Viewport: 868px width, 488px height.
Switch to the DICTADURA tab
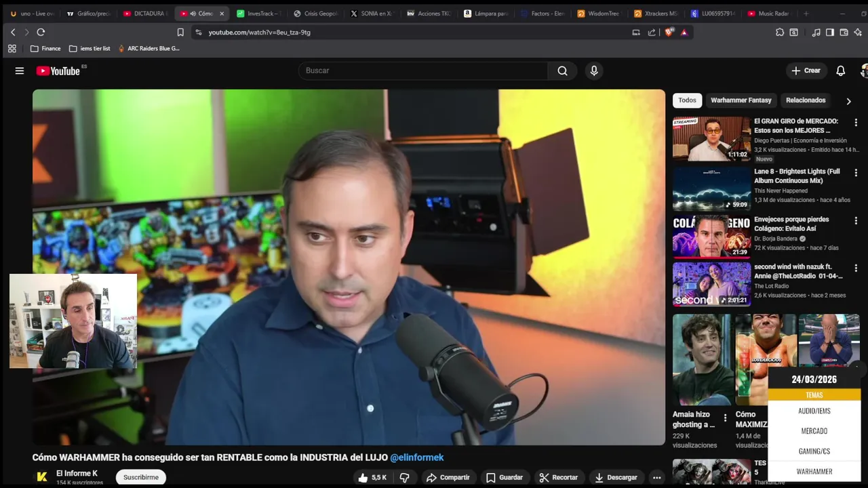click(x=145, y=14)
